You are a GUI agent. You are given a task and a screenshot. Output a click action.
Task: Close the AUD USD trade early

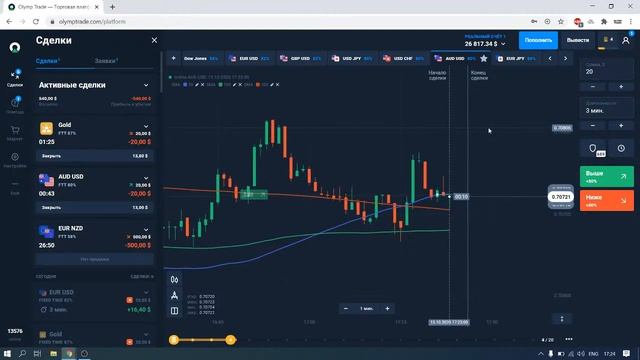coord(95,207)
